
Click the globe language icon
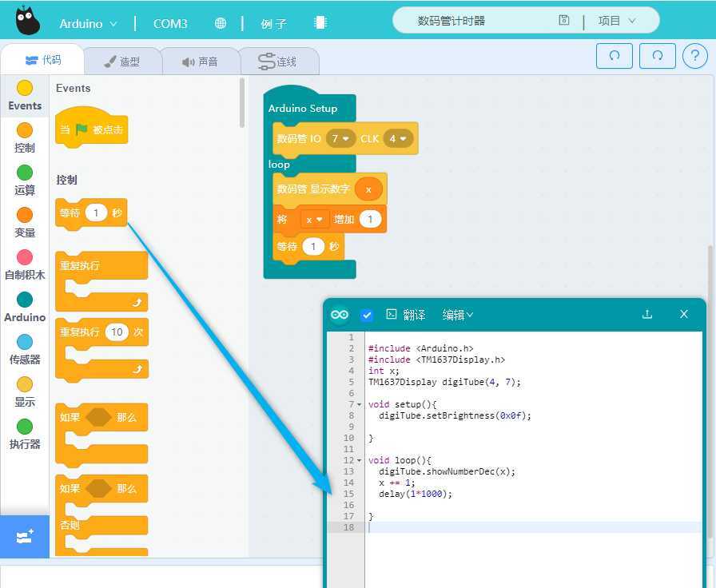pos(220,23)
